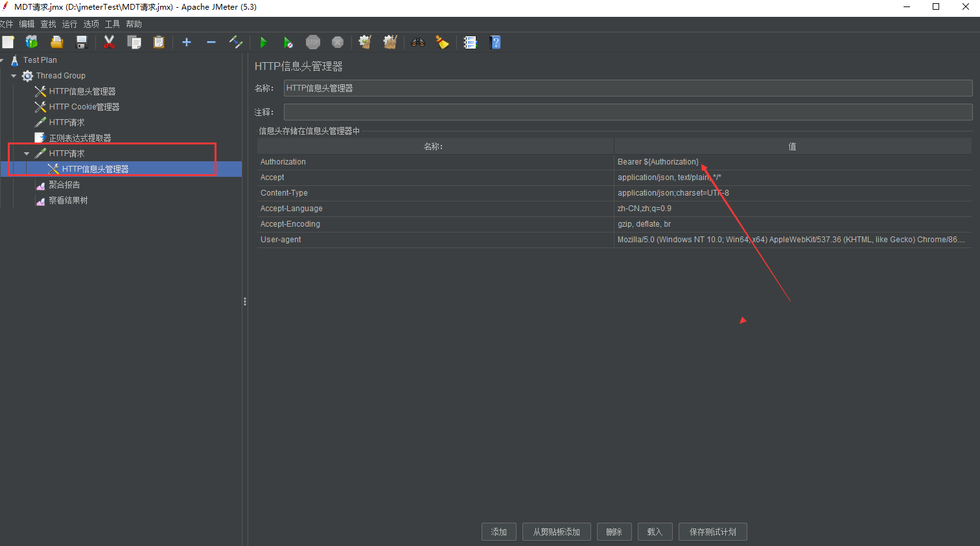980x546 pixels.
Task: Open Help with question mark icon
Action: tap(496, 42)
